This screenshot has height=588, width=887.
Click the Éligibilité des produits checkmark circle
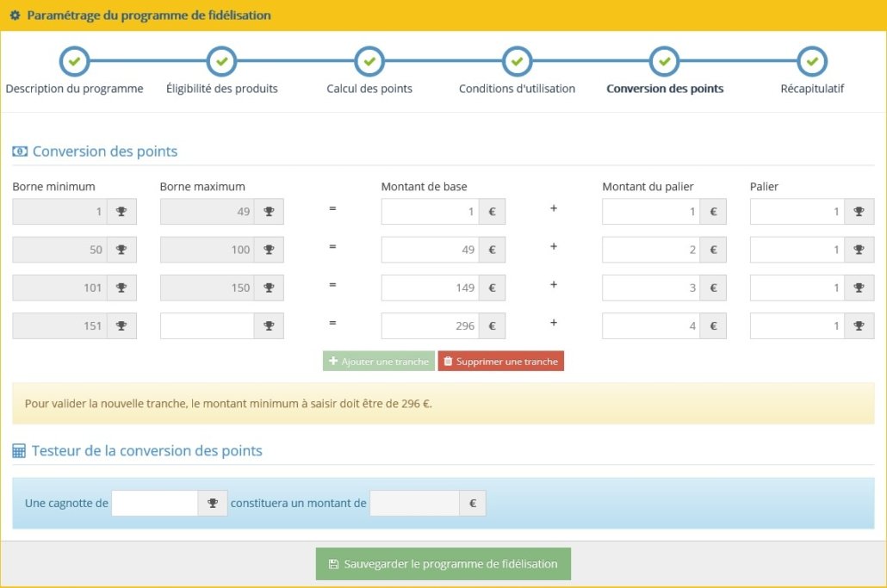[x=222, y=62]
